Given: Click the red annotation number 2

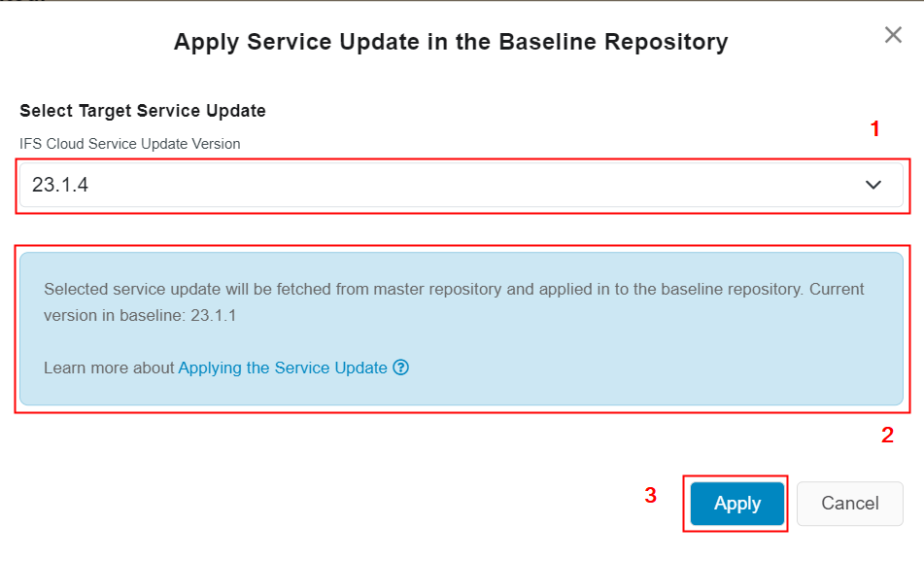Looking at the screenshot, I should coord(887,436).
